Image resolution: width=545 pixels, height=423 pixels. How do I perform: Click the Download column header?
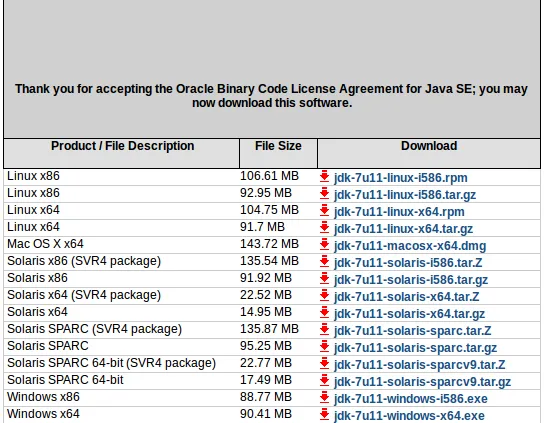coord(429,146)
